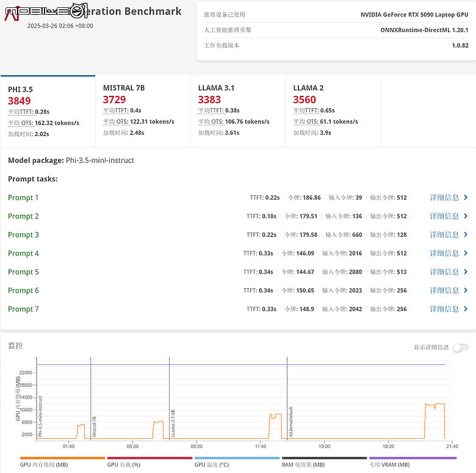Click the Prompt 3 label
This screenshot has height=473, width=476.
[23, 235]
